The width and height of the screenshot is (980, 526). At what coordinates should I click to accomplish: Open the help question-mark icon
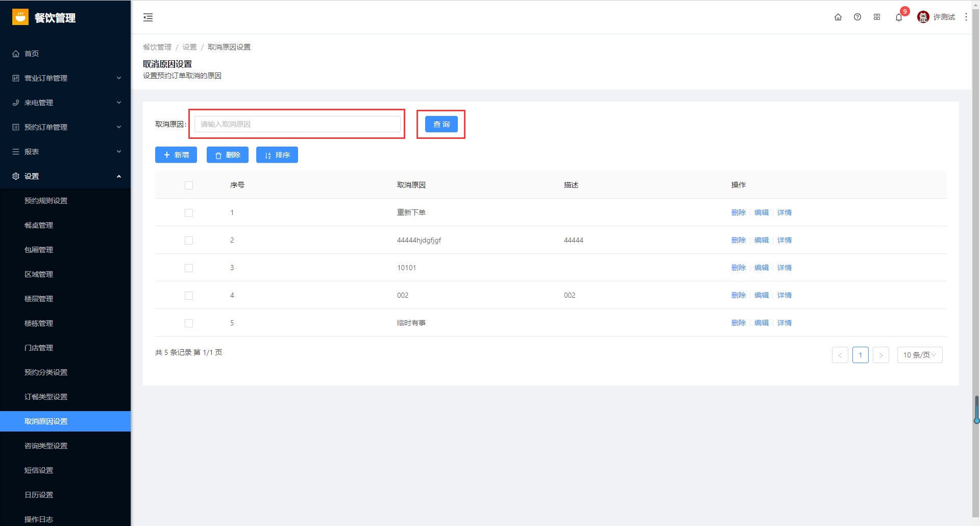(x=857, y=17)
